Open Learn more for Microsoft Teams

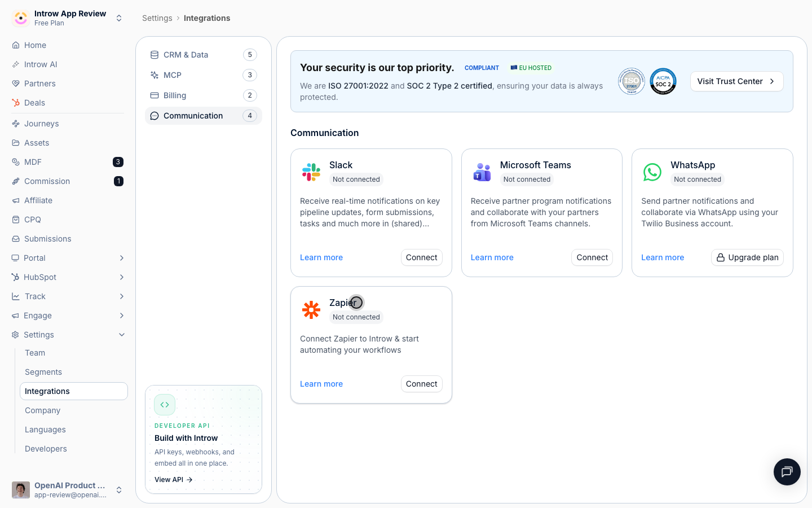click(492, 257)
